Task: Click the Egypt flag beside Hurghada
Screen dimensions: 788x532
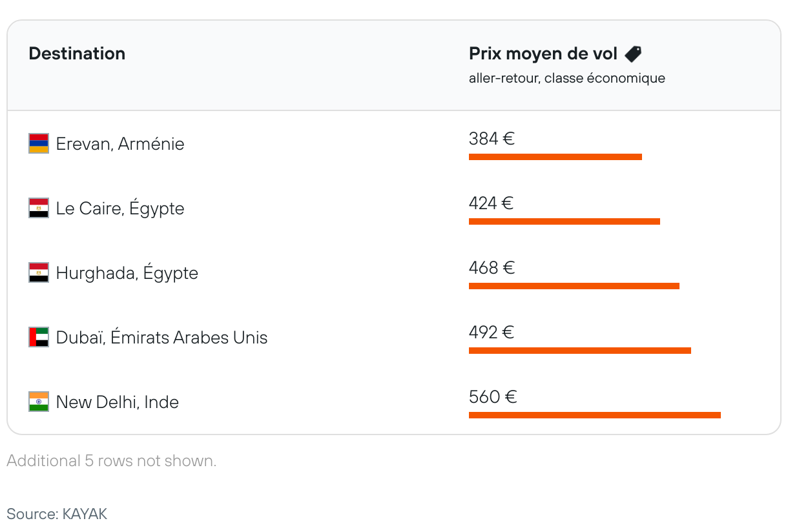Action: (x=39, y=272)
